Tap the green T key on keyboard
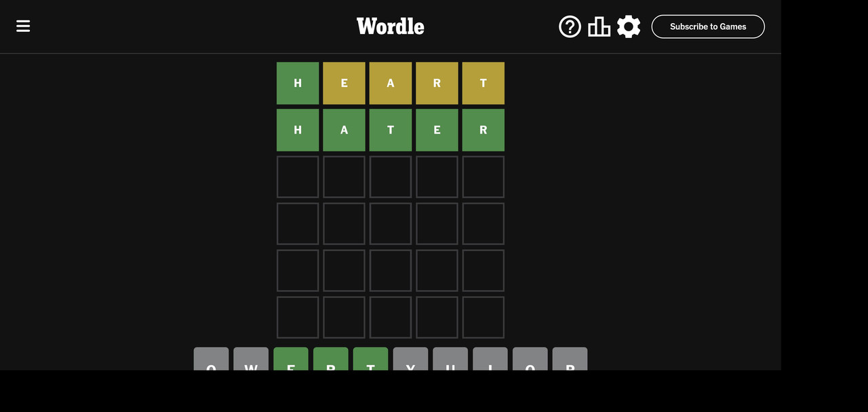 (x=371, y=359)
